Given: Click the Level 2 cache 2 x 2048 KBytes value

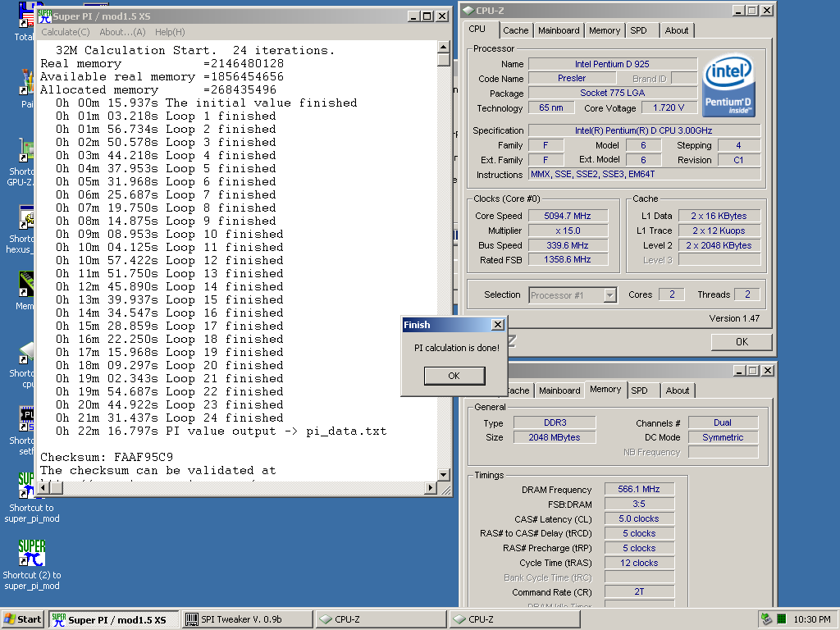Looking at the screenshot, I should pyautogui.click(x=719, y=245).
